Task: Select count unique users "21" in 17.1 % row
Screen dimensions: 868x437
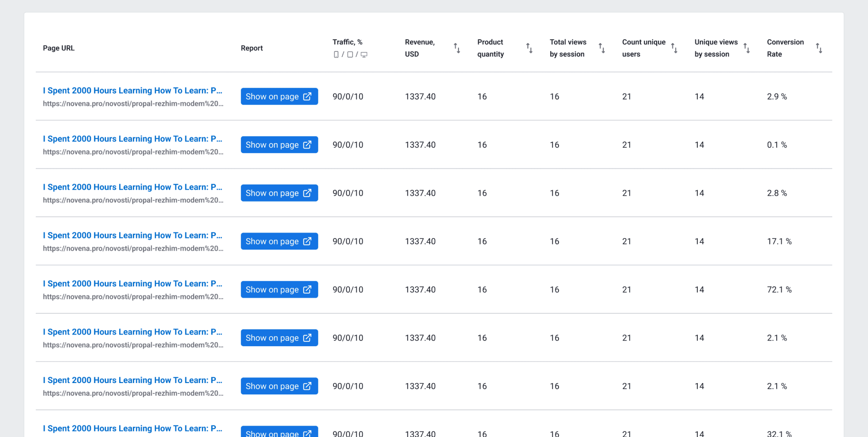Action: pos(627,241)
